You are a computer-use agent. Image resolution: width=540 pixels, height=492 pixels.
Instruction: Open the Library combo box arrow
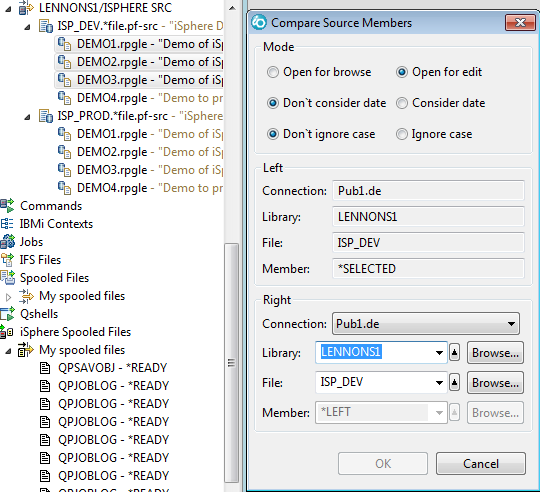[439, 353]
